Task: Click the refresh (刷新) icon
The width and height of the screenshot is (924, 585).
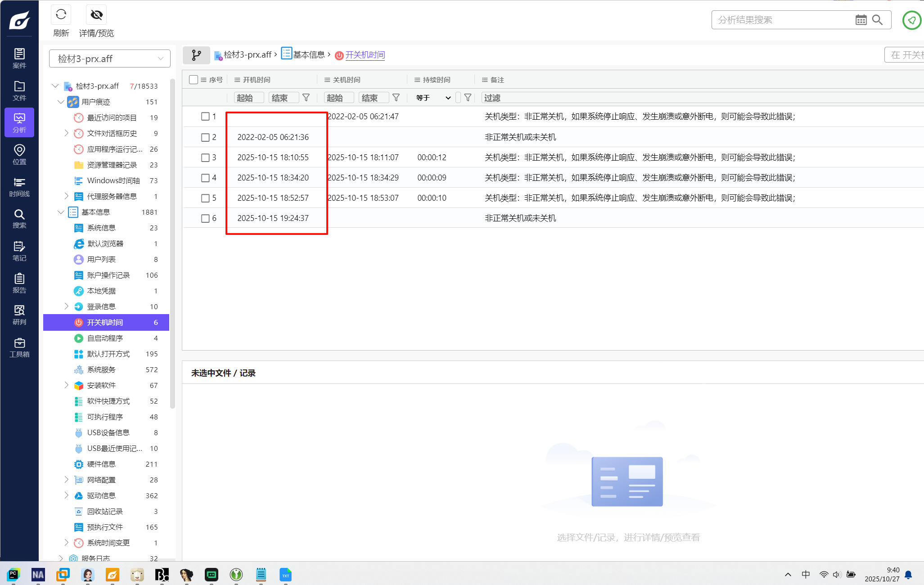Action: click(x=61, y=15)
